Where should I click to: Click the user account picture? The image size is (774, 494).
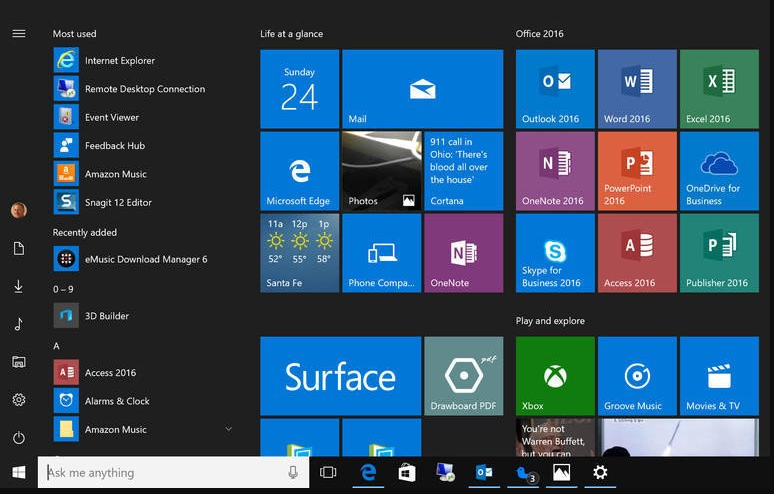pos(19,210)
